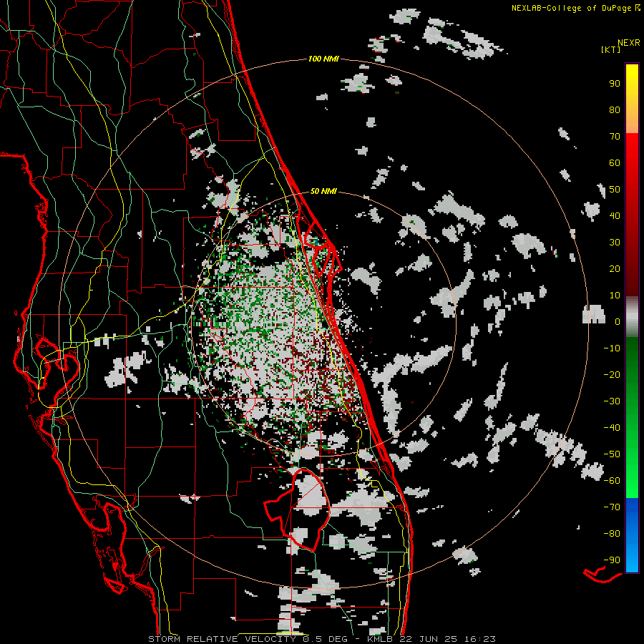This screenshot has width=644, height=644.
Task: Click the -60 value on velocity scale
Action: [x=612, y=481]
